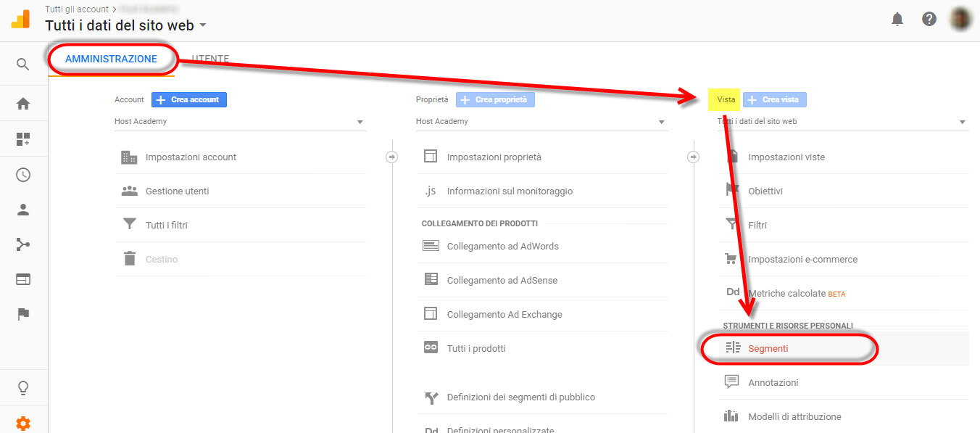This screenshot has height=433, width=980.
Task: Switch to the UTENTE tab
Action: click(209, 59)
